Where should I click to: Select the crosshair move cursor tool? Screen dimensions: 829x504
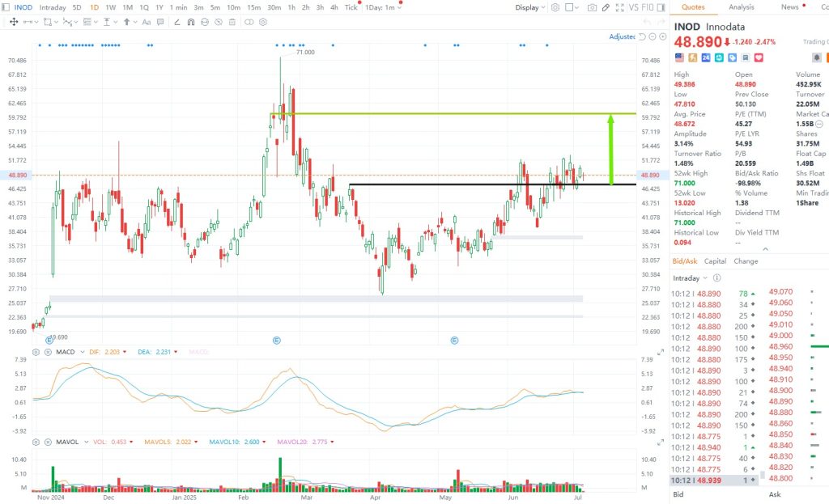coord(14,22)
